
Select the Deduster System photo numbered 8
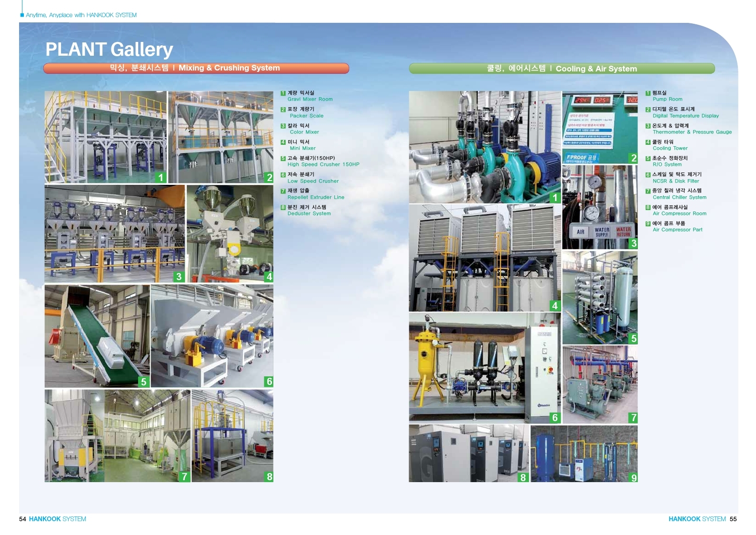(233, 436)
